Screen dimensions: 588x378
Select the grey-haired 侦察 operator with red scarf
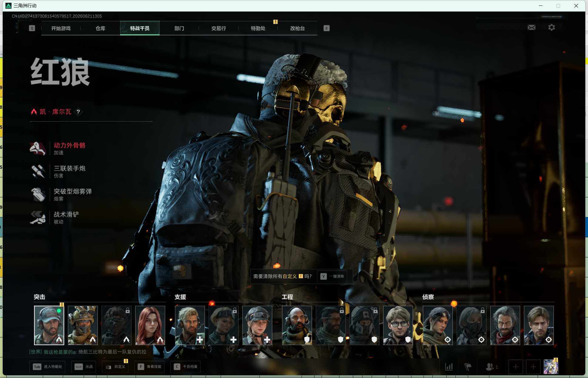(x=505, y=325)
